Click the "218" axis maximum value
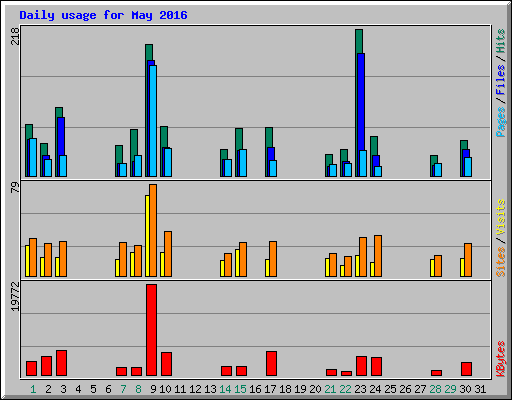The image size is (512, 400). (15, 36)
